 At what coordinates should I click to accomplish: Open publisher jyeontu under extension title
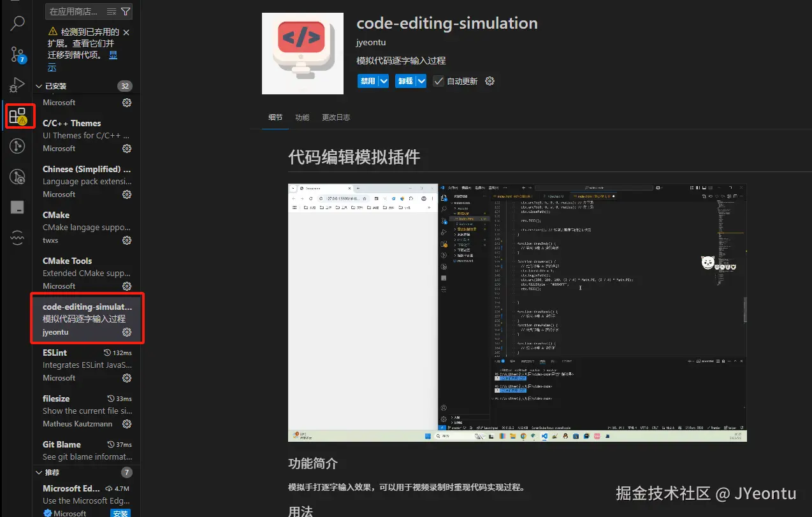tap(371, 42)
